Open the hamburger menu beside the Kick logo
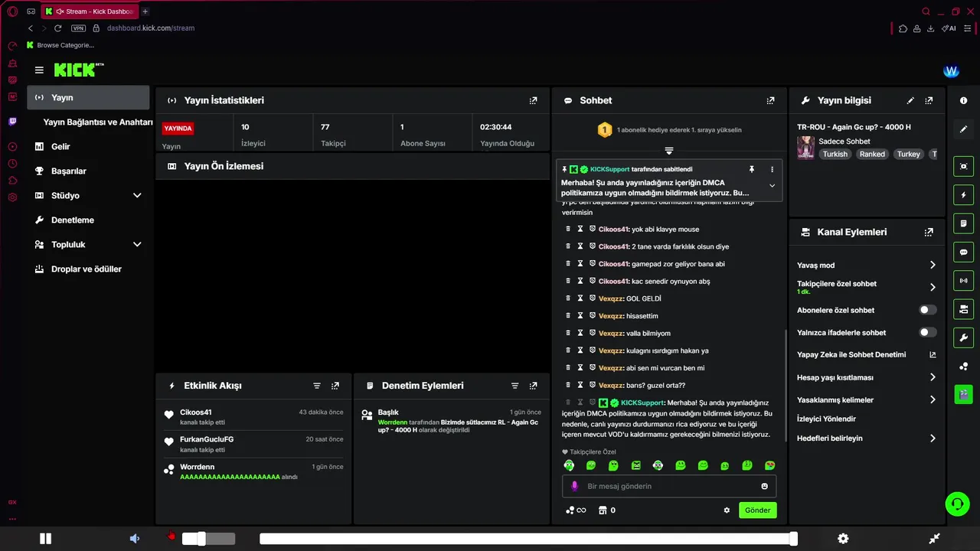This screenshot has height=551, width=980. [39, 70]
